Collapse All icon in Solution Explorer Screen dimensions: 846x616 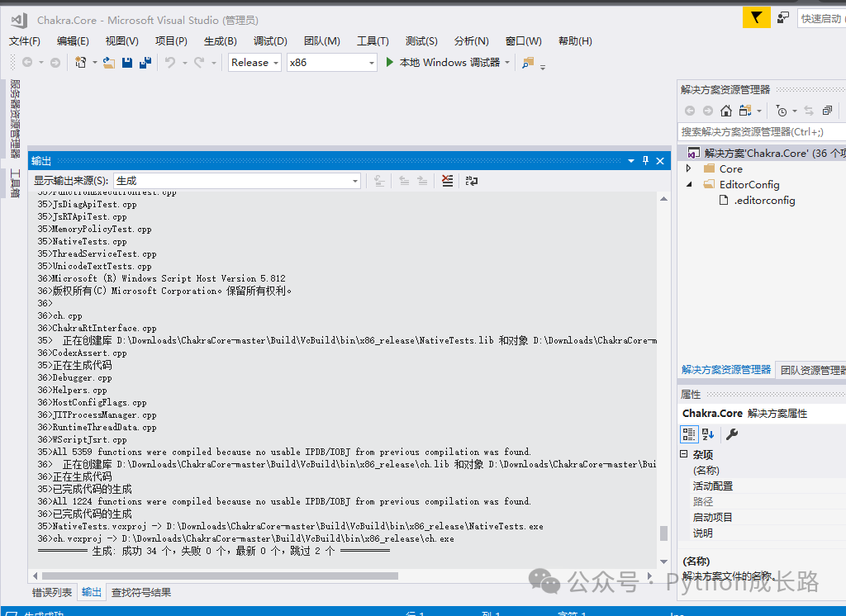click(827, 111)
